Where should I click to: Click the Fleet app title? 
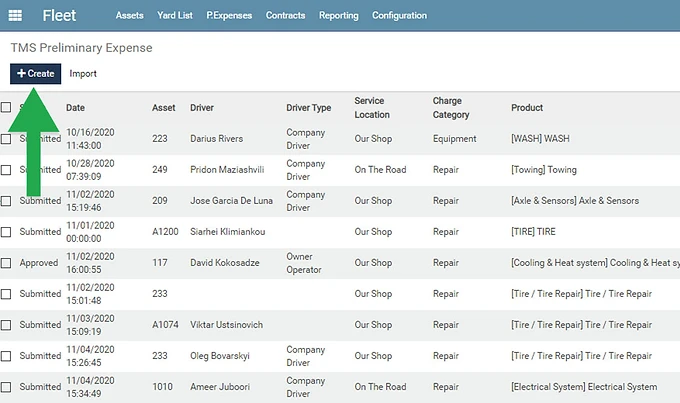(x=59, y=16)
